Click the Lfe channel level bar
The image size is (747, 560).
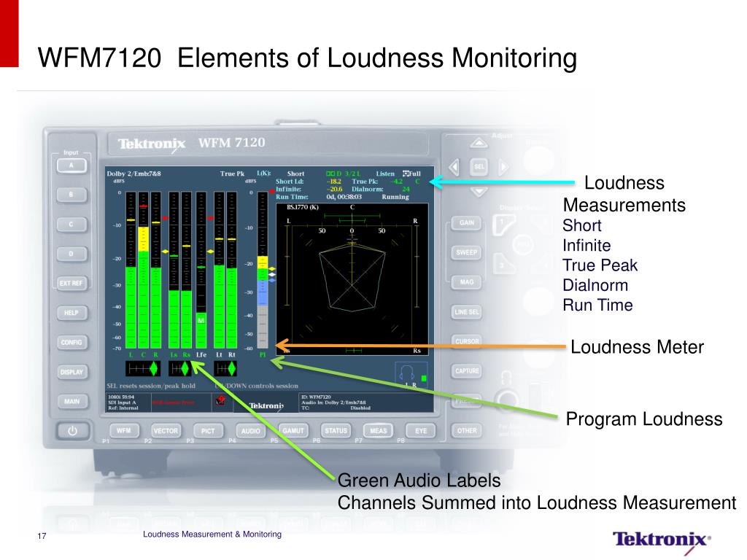point(201,270)
